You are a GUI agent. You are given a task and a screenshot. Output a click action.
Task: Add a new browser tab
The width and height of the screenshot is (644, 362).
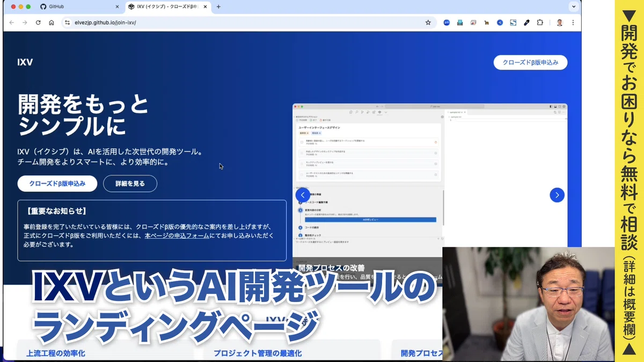(x=218, y=7)
